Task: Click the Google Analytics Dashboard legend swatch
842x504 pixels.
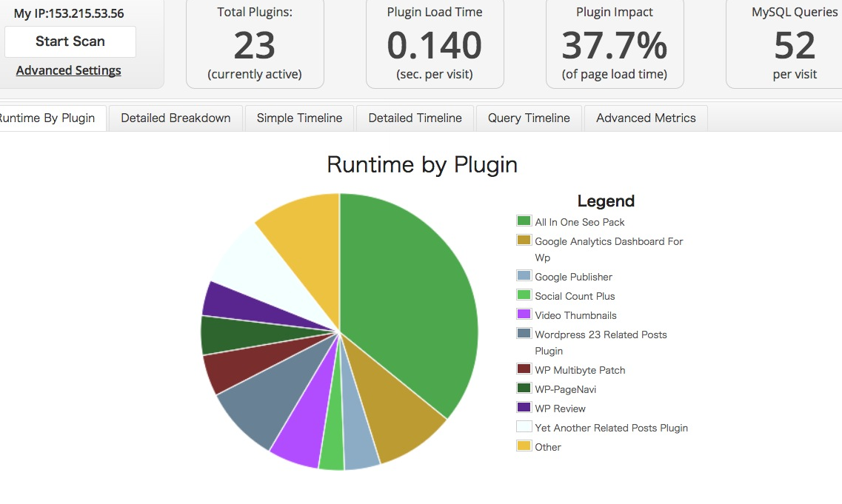Action: (x=524, y=240)
